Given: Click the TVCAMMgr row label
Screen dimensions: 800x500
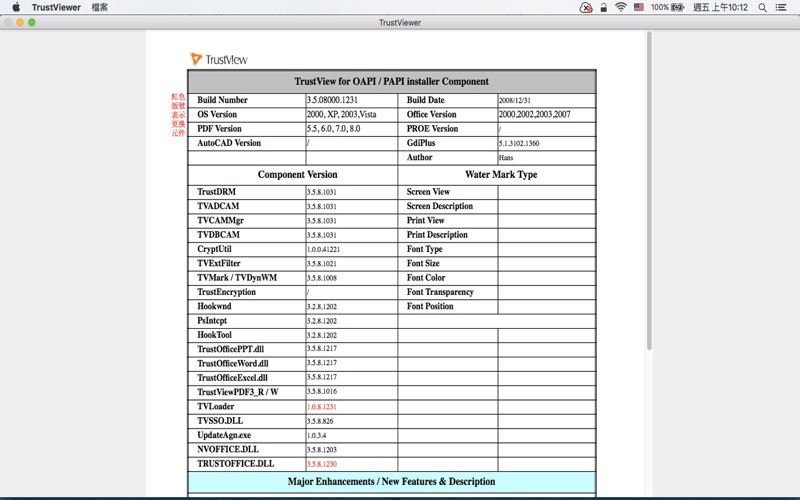Looking at the screenshot, I should tap(220, 220).
